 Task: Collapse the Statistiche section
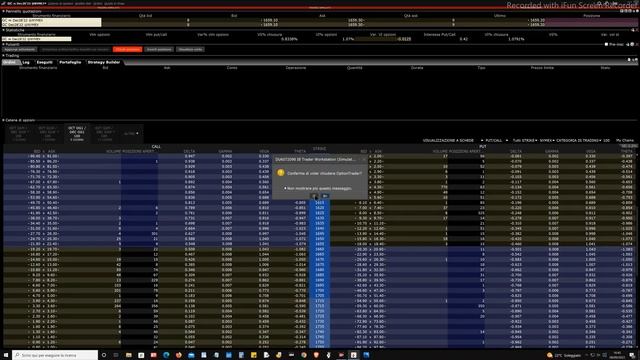3,30
